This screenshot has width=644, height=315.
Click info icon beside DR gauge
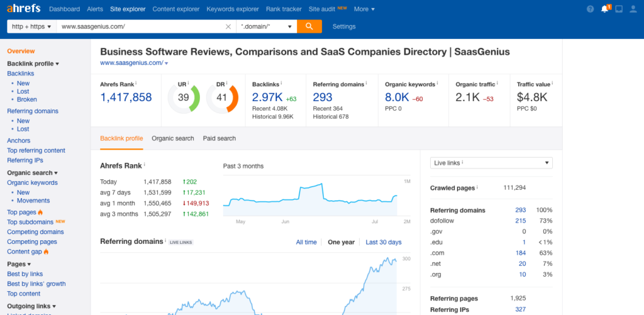[x=226, y=83]
